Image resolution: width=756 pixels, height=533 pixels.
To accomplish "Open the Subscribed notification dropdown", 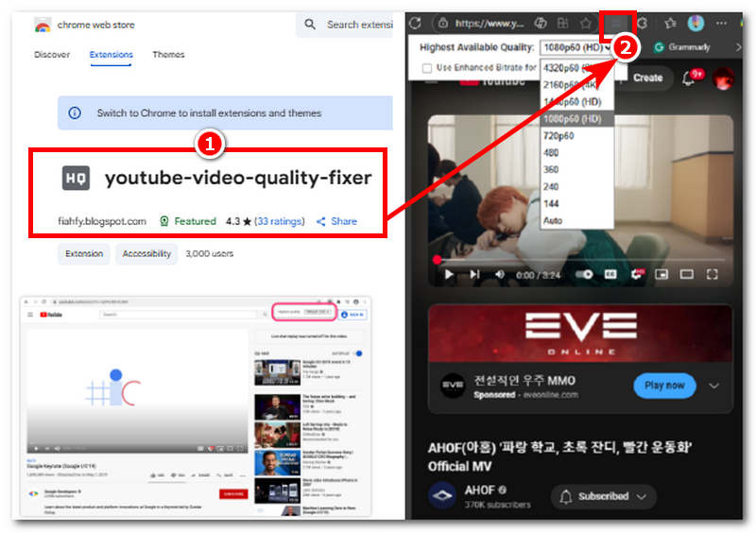I will (x=603, y=496).
